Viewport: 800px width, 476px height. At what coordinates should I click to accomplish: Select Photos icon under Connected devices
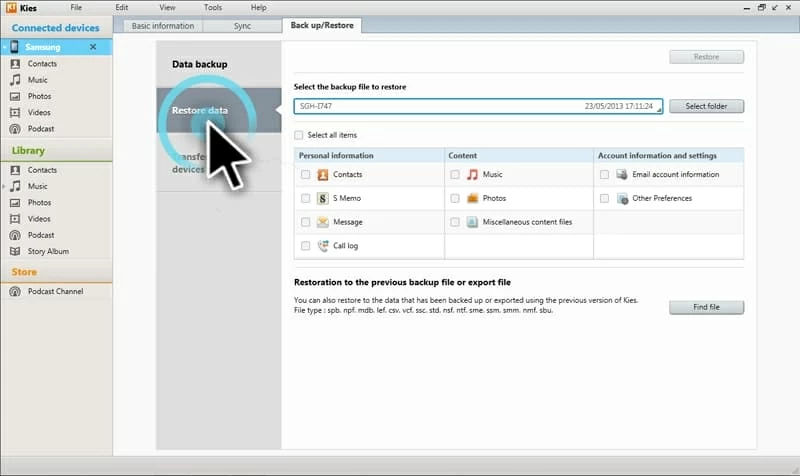pyautogui.click(x=15, y=96)
